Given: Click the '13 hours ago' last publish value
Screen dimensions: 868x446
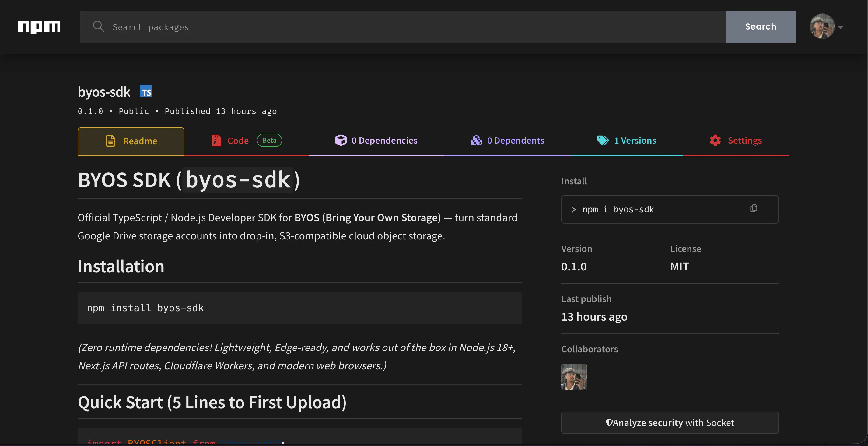Looking at the screenshot, I should coord(594,317).
